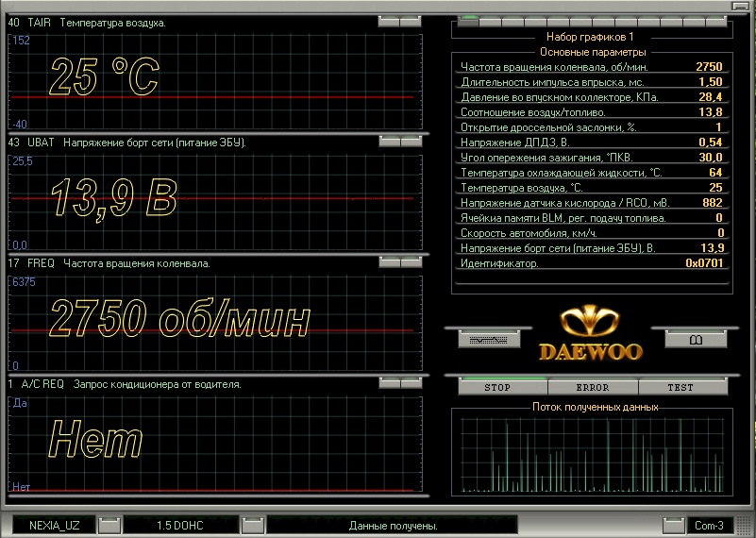Screen dimensions: 756x538
Task: Click left small button above FREQ graph
Action: click(x=389, y=262)
